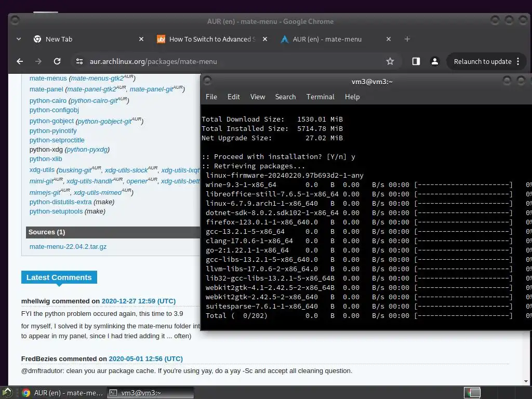Viewport: 532px width, 399px height.
Task: Click the wine-9.3-1-x86_64 line in terminal
Action: coord(368,185)
